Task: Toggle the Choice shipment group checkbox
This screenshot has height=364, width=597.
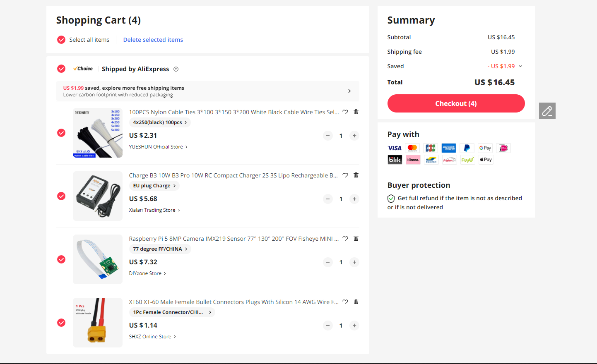Action: pos(61,69)
